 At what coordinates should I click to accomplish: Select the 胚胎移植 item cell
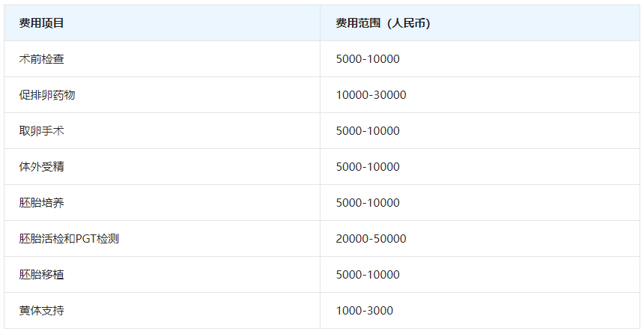coord(42,275)
